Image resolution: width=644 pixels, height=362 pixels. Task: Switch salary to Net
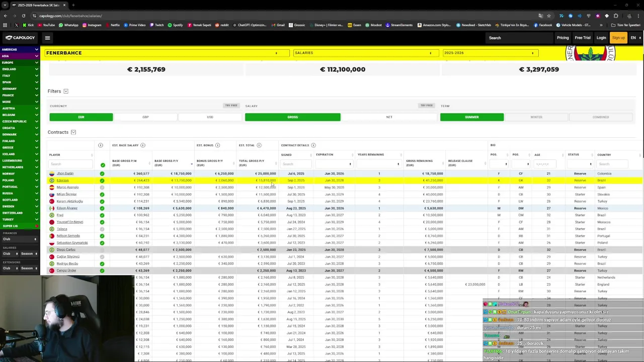[389, 117]
